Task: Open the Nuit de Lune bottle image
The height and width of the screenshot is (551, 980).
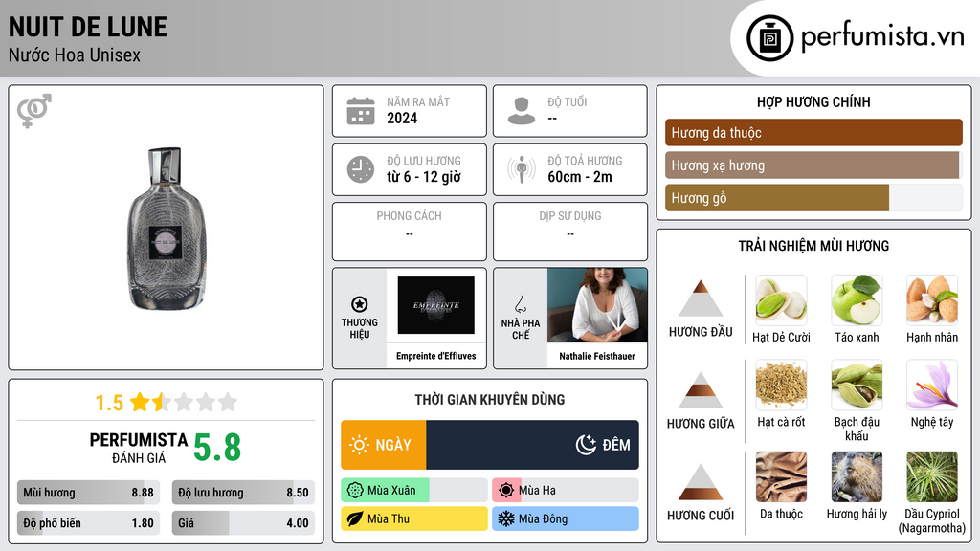Action: 167,229
